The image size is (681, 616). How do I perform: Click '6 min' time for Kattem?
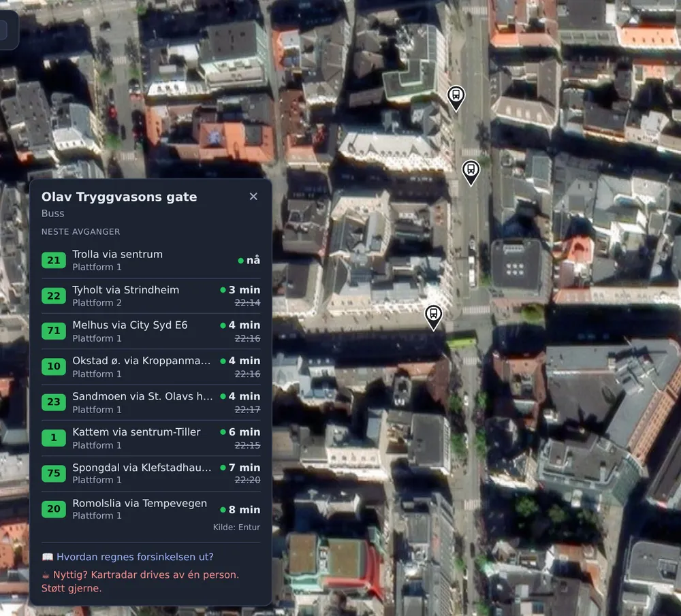(244, 432)
